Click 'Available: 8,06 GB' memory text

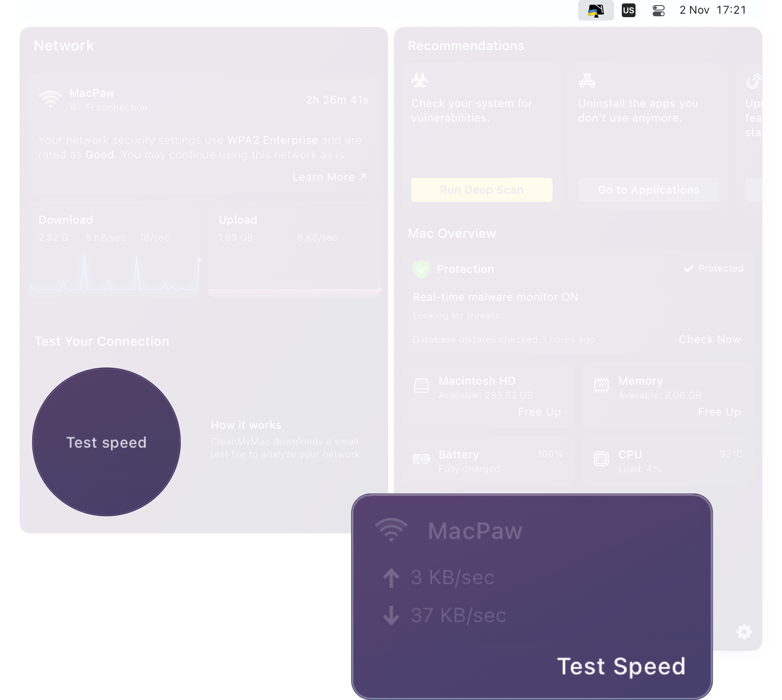coord(660,395)
